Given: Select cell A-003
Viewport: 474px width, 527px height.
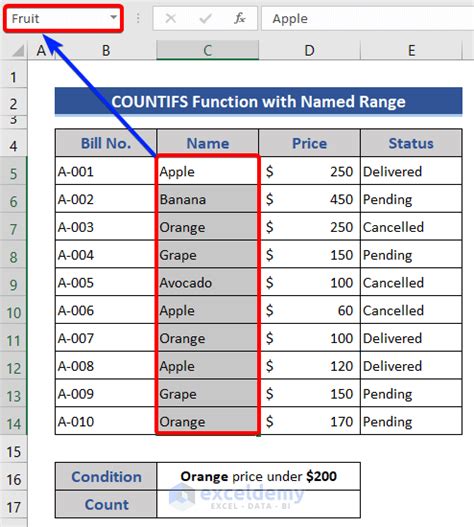Looking at the screenshot, I should point(106,227).
